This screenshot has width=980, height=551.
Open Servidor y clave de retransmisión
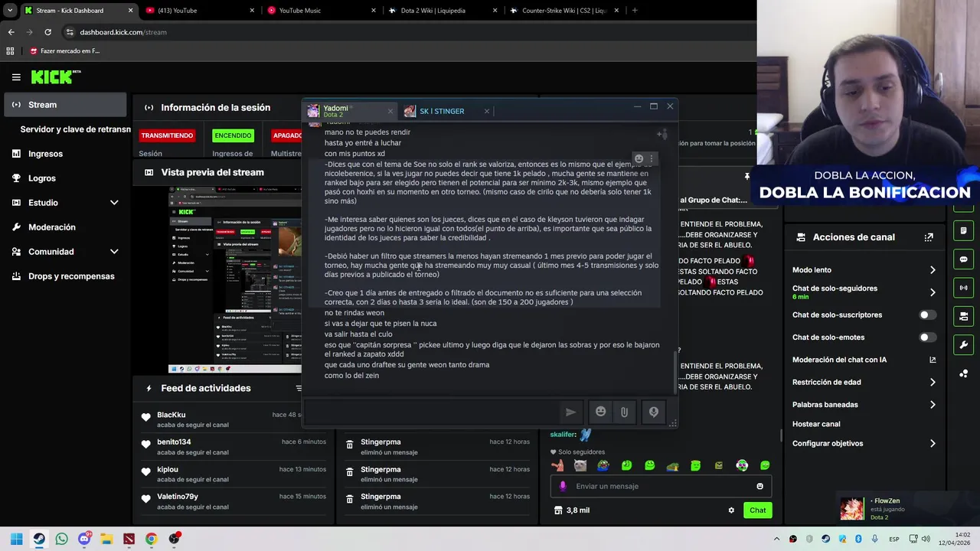click(x=75, y=129)
